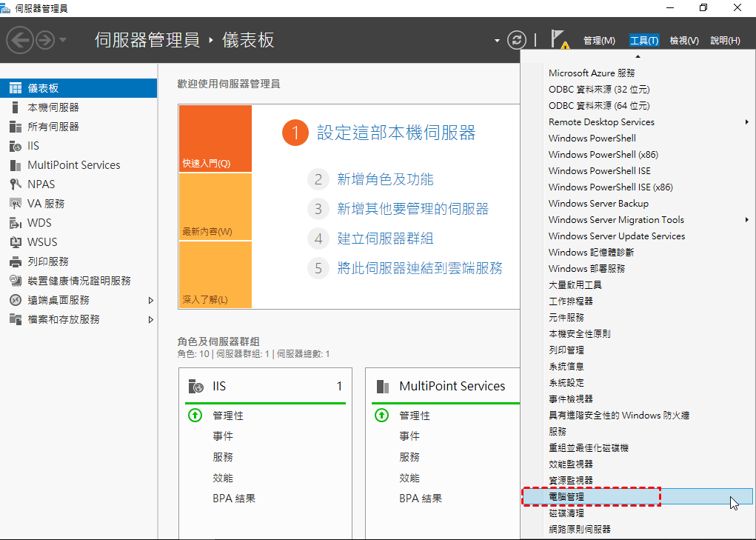Select Windows PowerShell ISE (x86)

638,187
